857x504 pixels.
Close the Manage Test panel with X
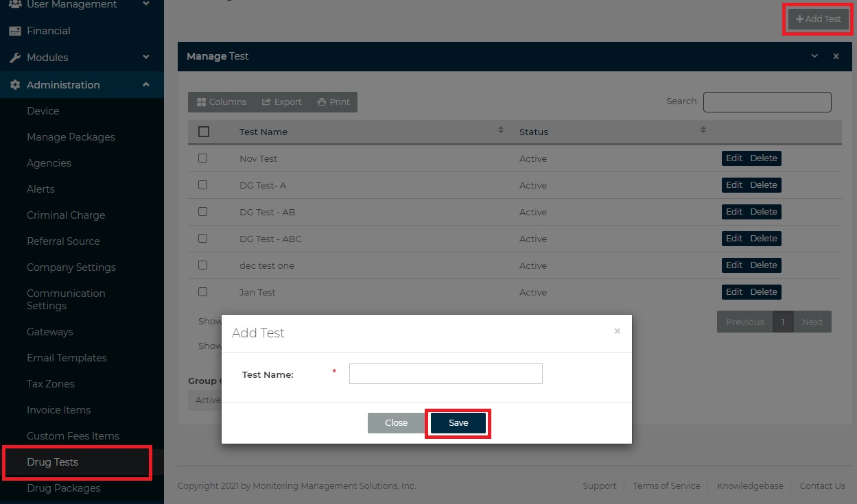coord(836,56)
